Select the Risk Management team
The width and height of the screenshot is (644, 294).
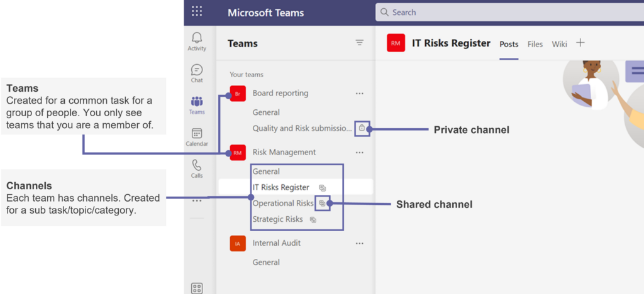(x=284, y=152)
